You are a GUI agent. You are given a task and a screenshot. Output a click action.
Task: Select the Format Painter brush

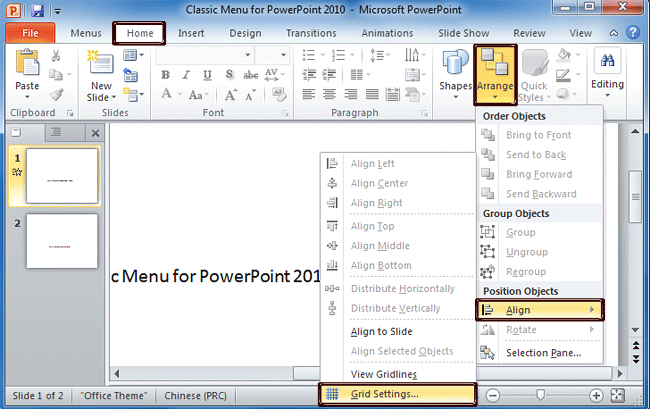coord(56,95)
